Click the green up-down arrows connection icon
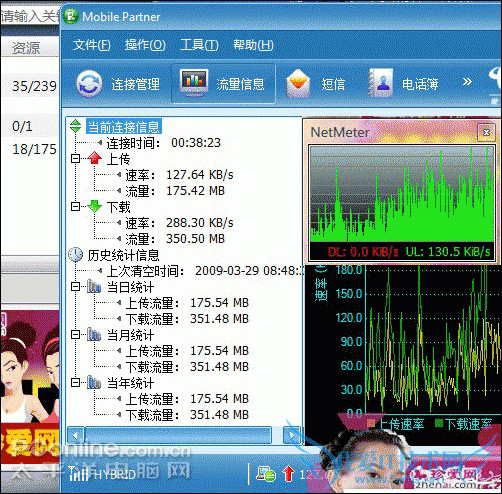Screen dimensions: 502x494 click(76, 126)
